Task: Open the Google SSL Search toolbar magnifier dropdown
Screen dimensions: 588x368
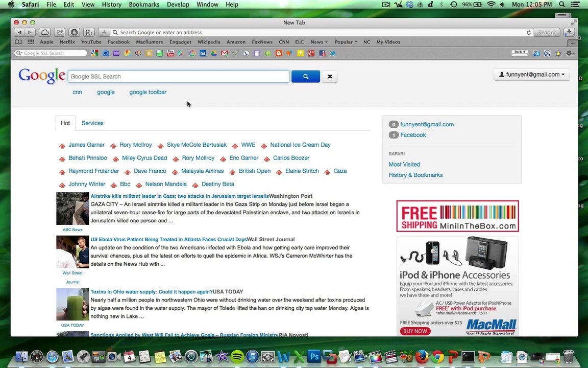Action: click(19, 53)
